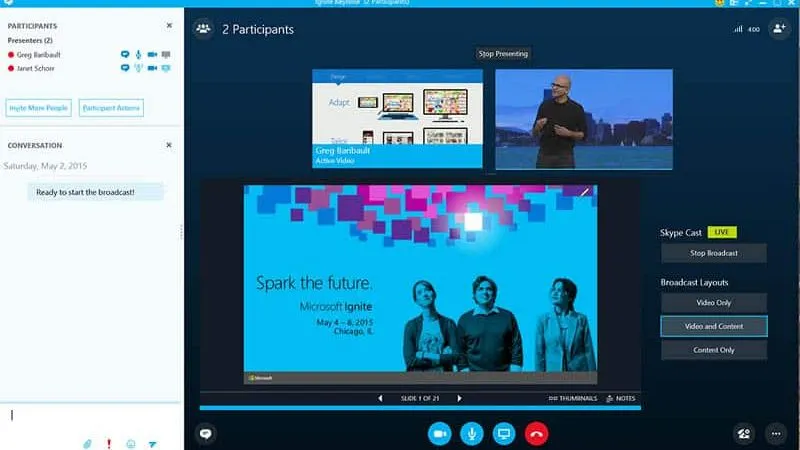Open the emoticon picker icon
This screenshot has height=450, width=800.
(x=131, y=444)
